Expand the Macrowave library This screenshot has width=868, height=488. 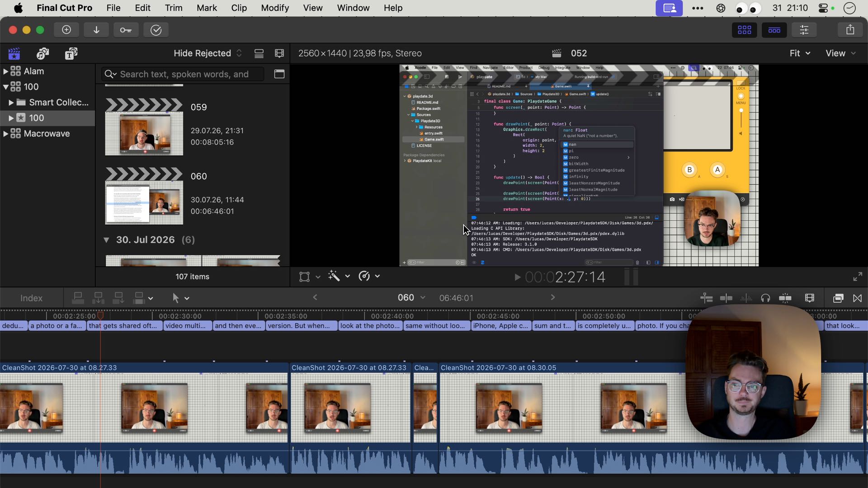coord(5,134)
